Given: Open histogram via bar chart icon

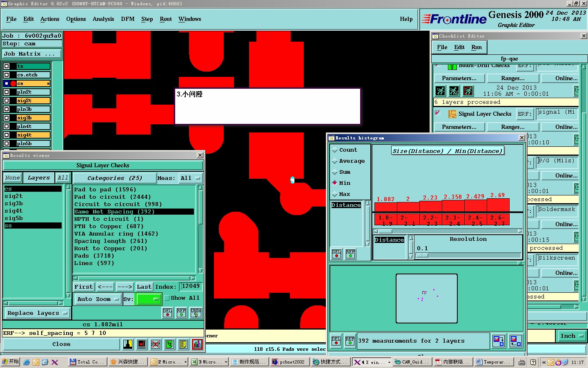Looking at the screenshot, I should (197, 344).
